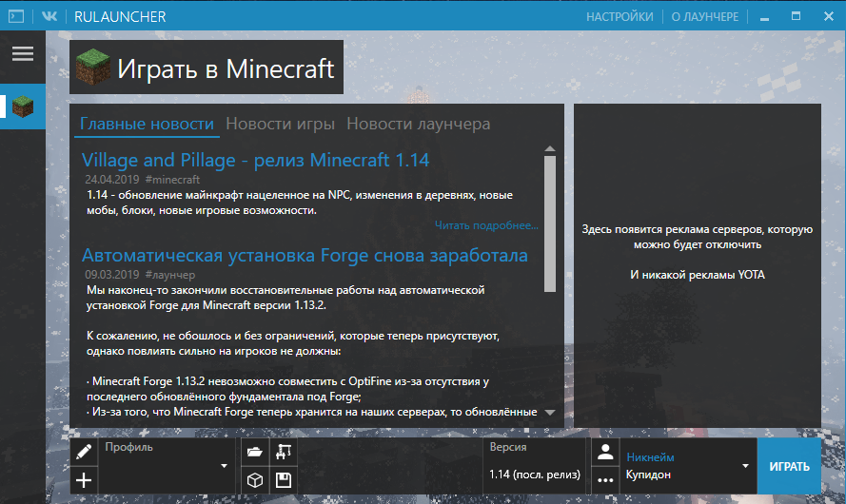The height and width of the screenshot is (504, 846).
Task: Open the three-dots account options
Action: tap(605, 479)
